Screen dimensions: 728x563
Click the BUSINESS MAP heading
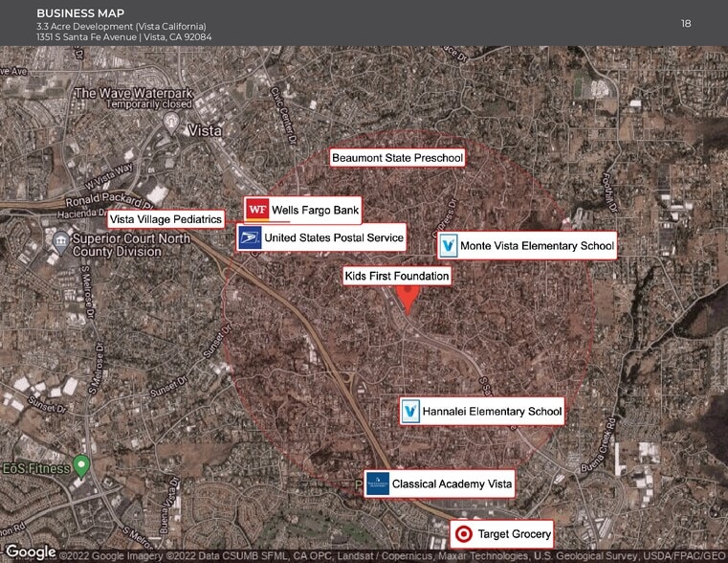pos(79,12)
